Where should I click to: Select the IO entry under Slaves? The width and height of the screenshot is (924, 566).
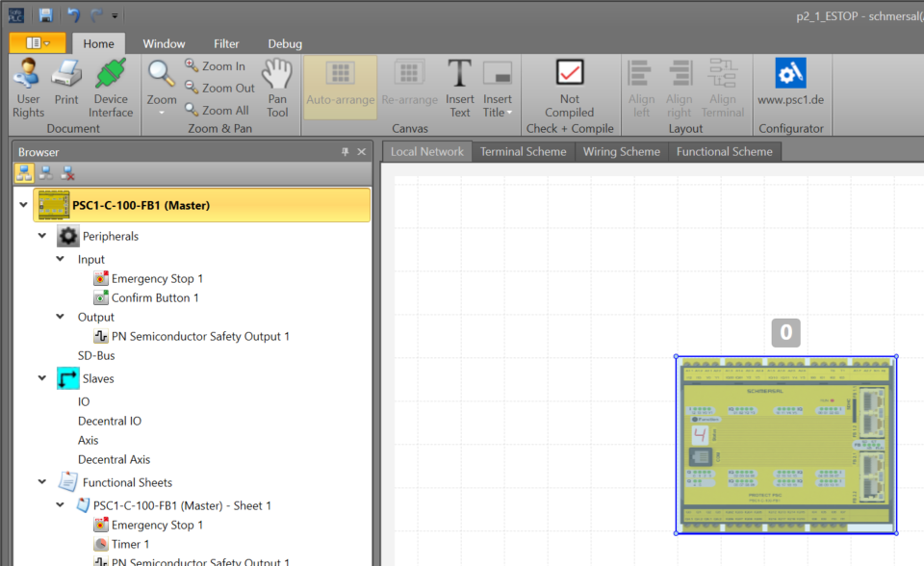point(84,401)
